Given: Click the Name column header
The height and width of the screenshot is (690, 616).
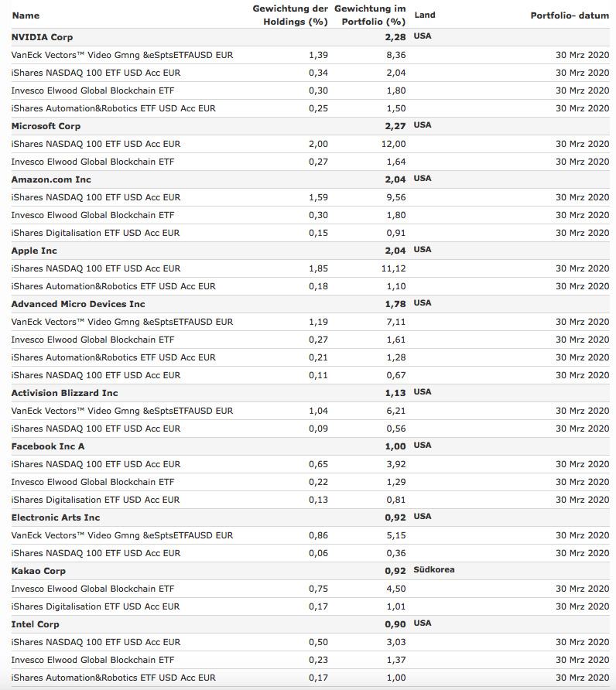Looking at the screenshot, I should click(x=26, y=15).
